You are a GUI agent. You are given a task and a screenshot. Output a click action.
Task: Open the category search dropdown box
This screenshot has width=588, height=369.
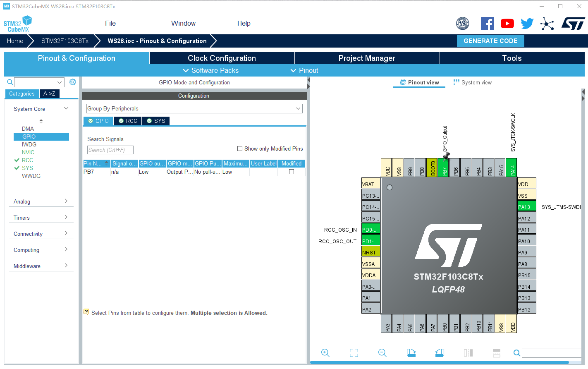coord(39,82)
